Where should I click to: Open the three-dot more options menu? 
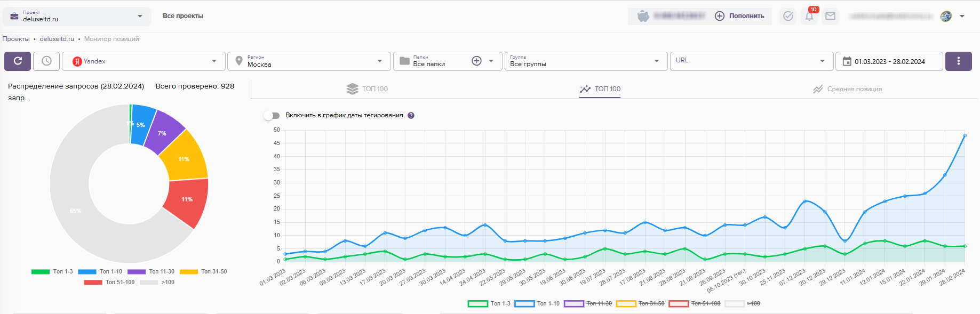958,61
